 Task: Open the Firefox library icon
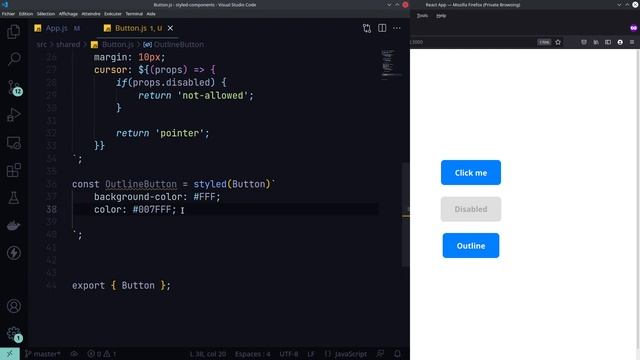pos(596,42)
